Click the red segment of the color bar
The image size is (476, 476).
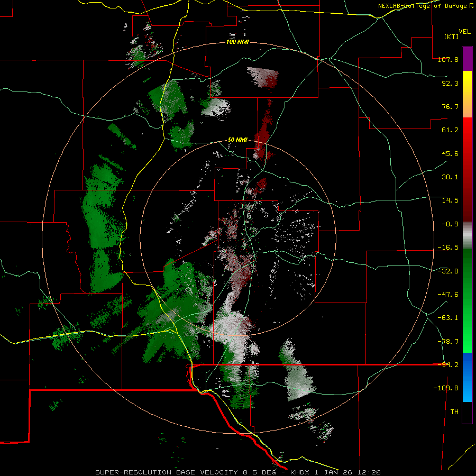coord(467,169)
